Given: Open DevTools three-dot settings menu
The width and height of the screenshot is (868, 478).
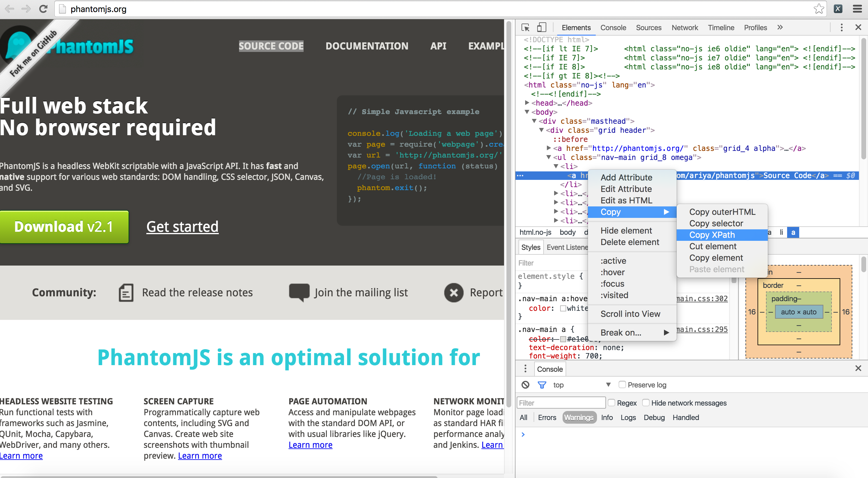Looking at the screenshot, I should click(842, 27).
